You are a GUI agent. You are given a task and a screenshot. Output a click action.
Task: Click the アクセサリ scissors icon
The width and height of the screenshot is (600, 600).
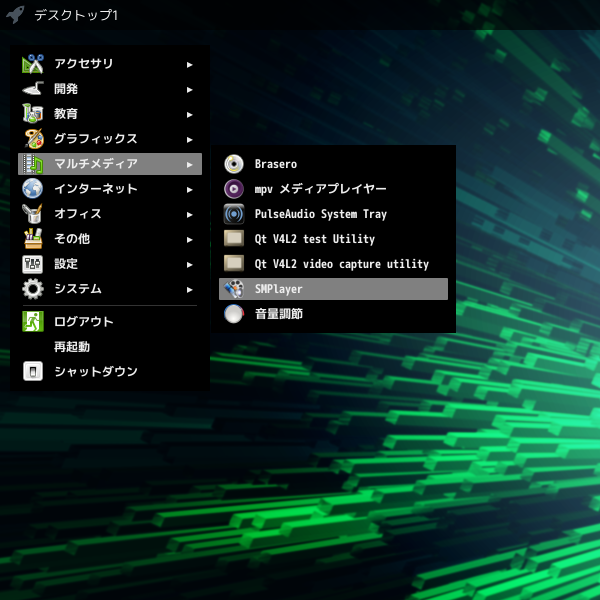[x=33, y=64]
